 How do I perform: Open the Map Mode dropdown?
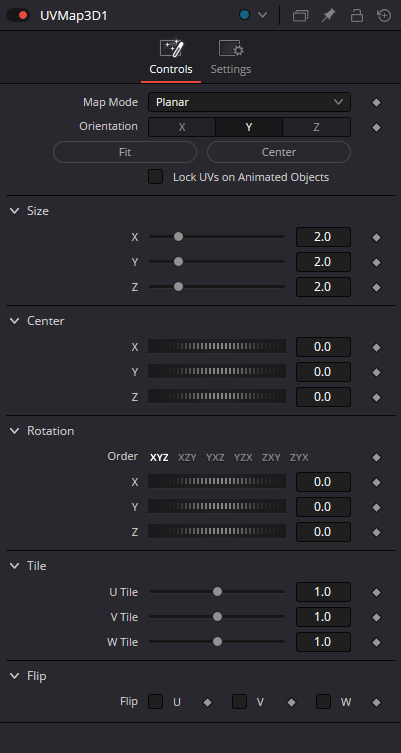click(249, 102)
